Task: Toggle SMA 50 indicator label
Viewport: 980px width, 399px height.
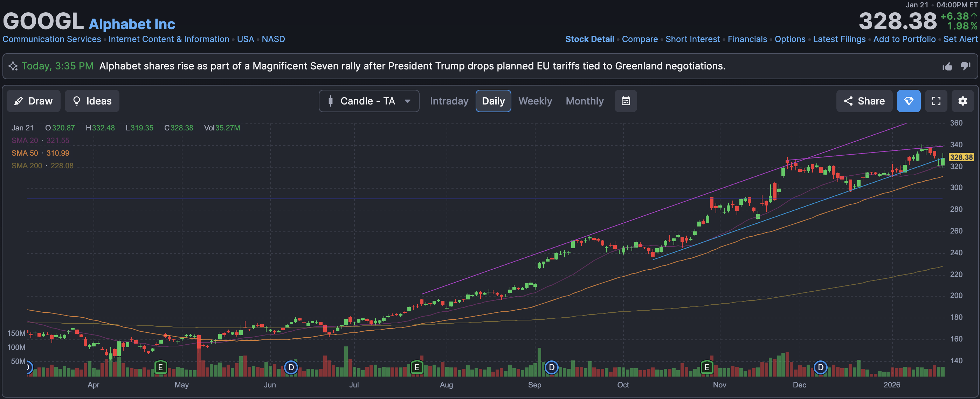Action: [x=25, y=153]
